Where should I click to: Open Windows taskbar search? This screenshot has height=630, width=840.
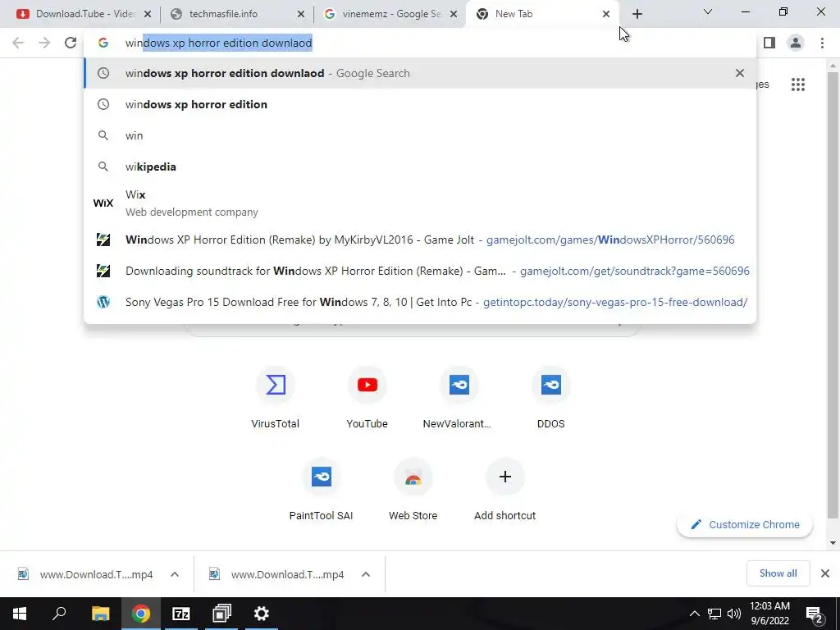point(59,614)
